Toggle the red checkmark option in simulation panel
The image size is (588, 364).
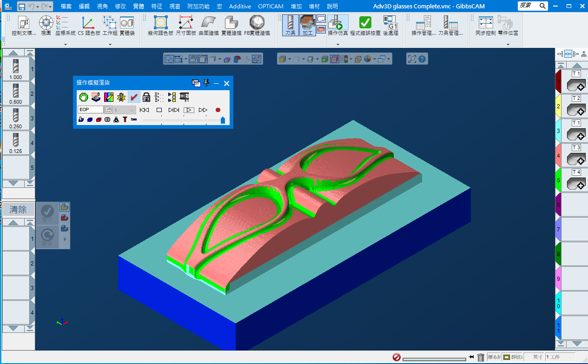point(134,97)
